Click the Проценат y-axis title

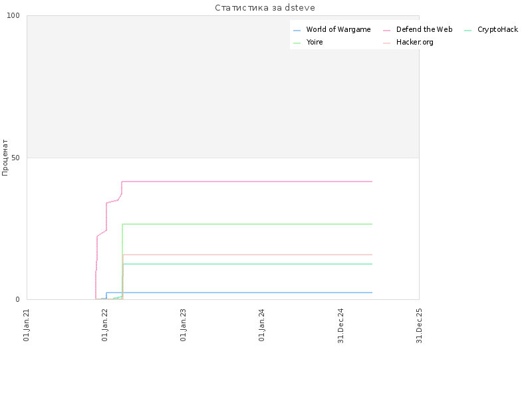(x=5, y=158)
